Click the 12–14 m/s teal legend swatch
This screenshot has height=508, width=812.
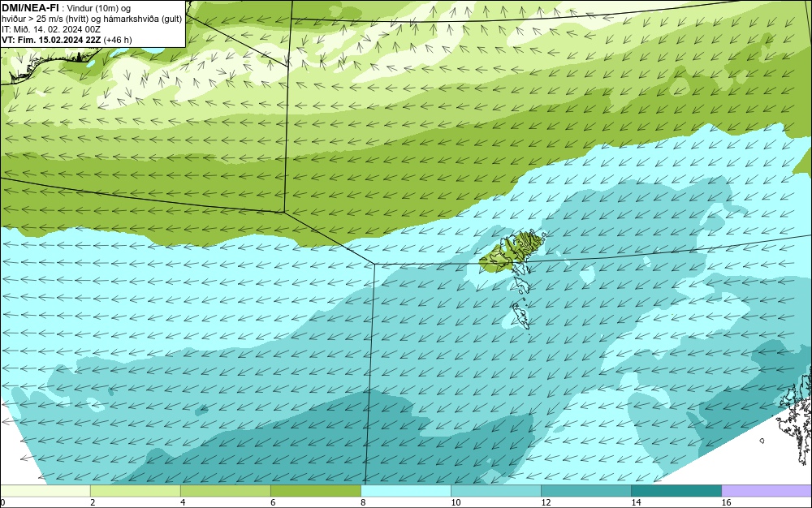click(586, 490)
